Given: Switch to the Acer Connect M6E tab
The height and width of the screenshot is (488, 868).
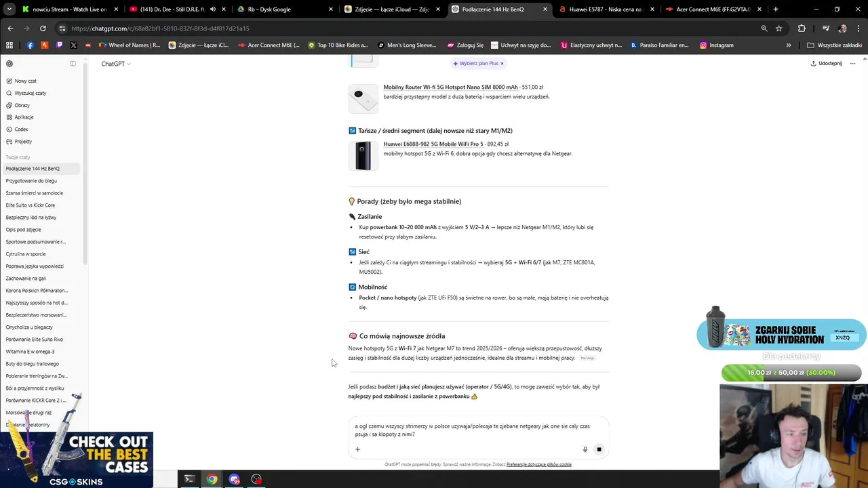Looking at the screenshot, I should pyautogui.click(x=712, y=9).
